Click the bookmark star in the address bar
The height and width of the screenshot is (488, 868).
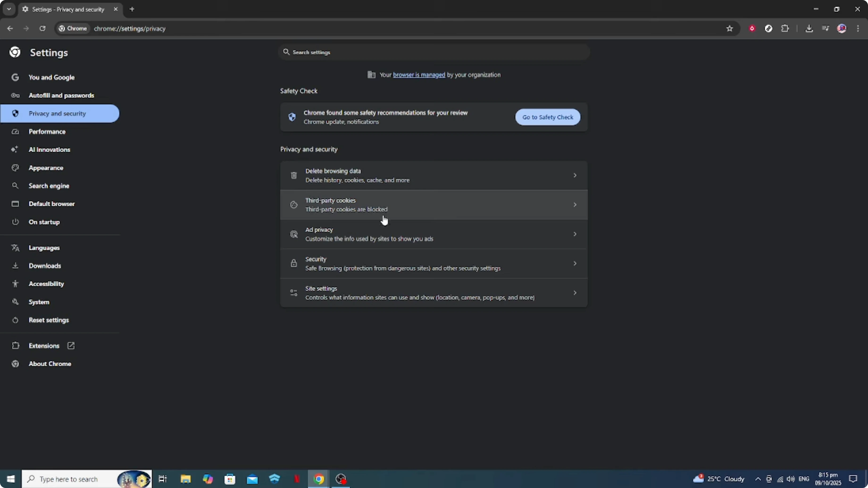pos(729,29)
